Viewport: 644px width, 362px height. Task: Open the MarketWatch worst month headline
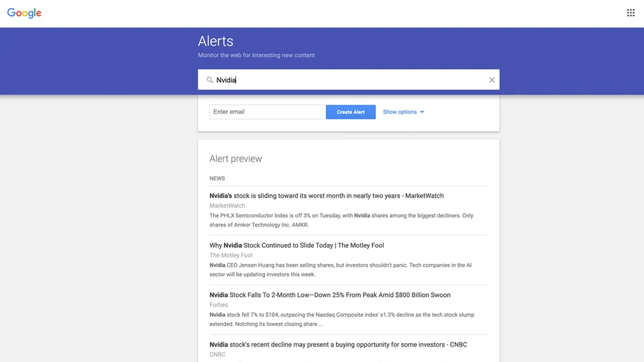point(327,196)
